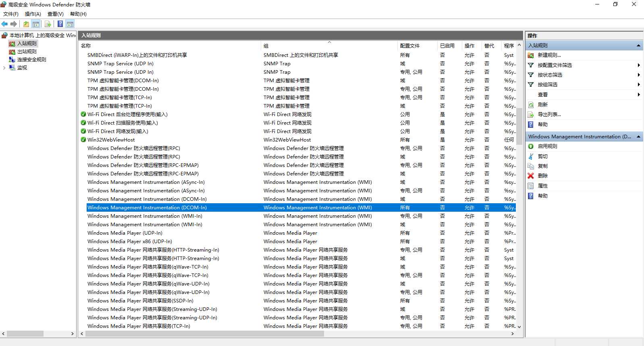Image resolution: width=644 pixels, height=346 pixels.
Task: Click 新建规则... in the actions pane
Action: click(x=549, y=55)
